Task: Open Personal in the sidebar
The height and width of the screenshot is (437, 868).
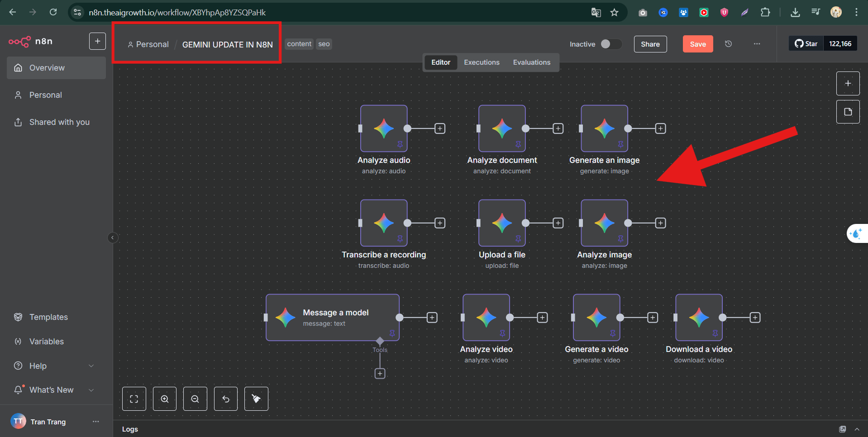Action: (x=56, y=95)
